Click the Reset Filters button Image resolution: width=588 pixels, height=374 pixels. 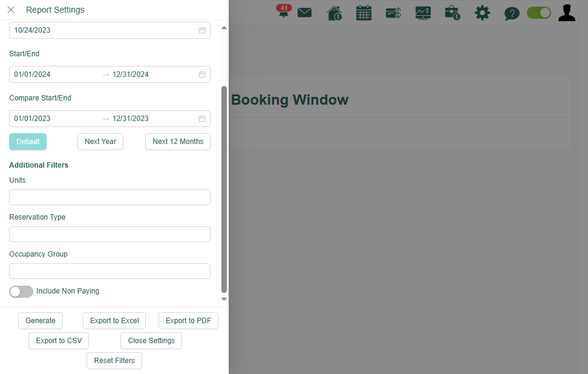pos(114,361)
